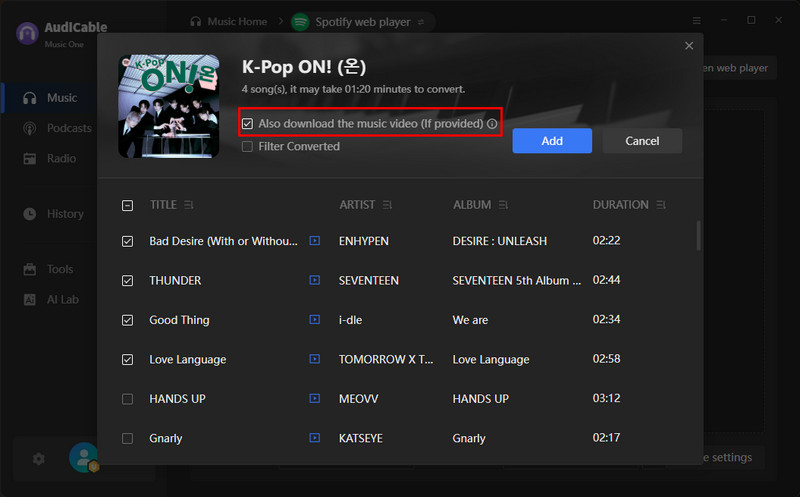Click the info icon beside music video option
800x497 pixels.
point(492,123)
